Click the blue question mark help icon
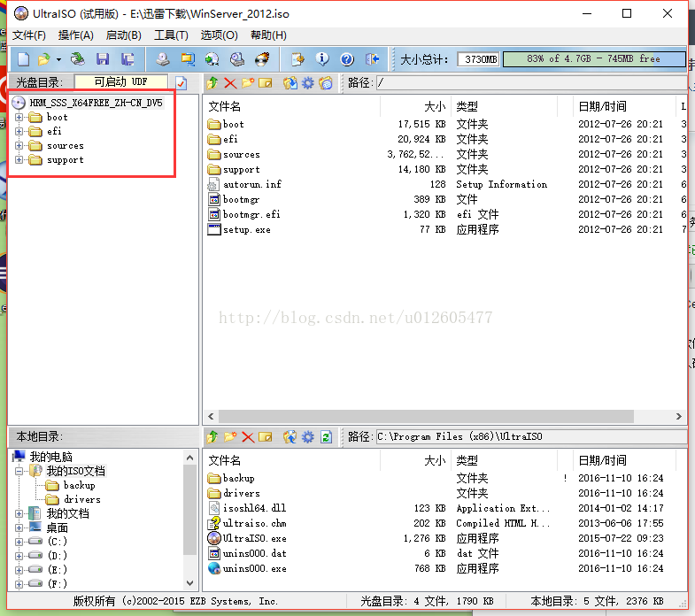The height and width of the screenshot is (616, 695). tap(347, 59)
